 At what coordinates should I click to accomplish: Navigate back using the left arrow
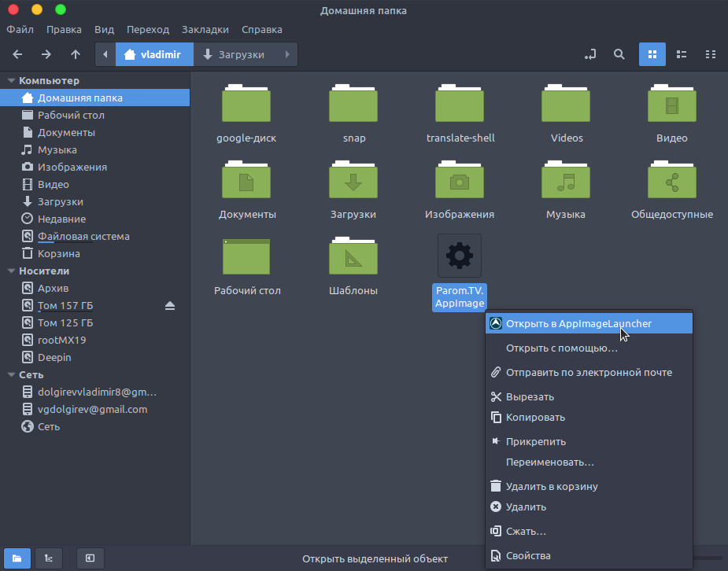(17, 54)
